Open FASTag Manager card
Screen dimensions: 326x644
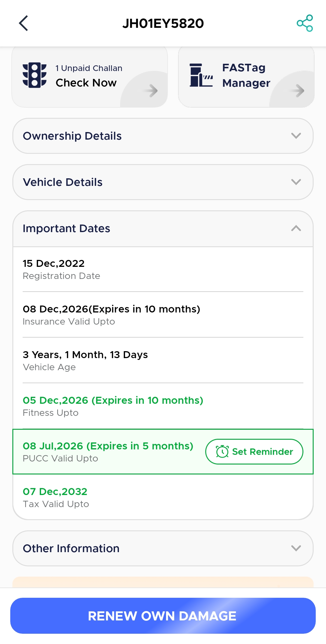click(x=246, y=77)
